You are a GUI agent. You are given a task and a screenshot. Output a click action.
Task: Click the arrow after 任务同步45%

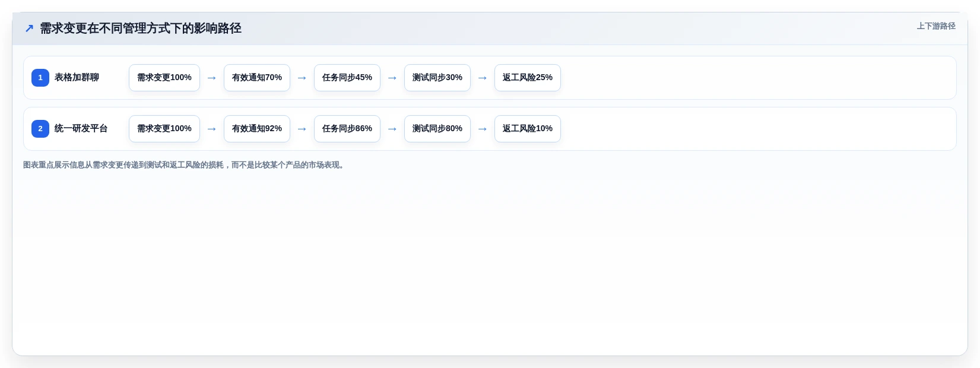click(392, 78)
